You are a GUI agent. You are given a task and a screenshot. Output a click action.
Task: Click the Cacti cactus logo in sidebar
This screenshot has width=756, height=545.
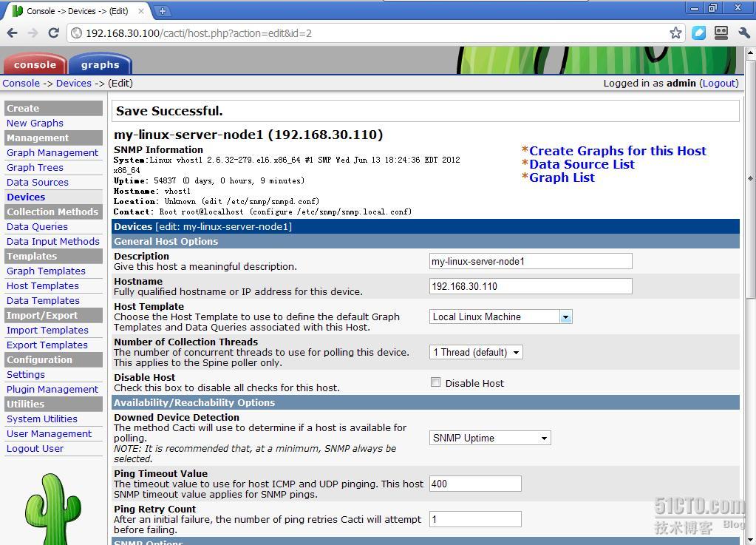click(53, 509)
